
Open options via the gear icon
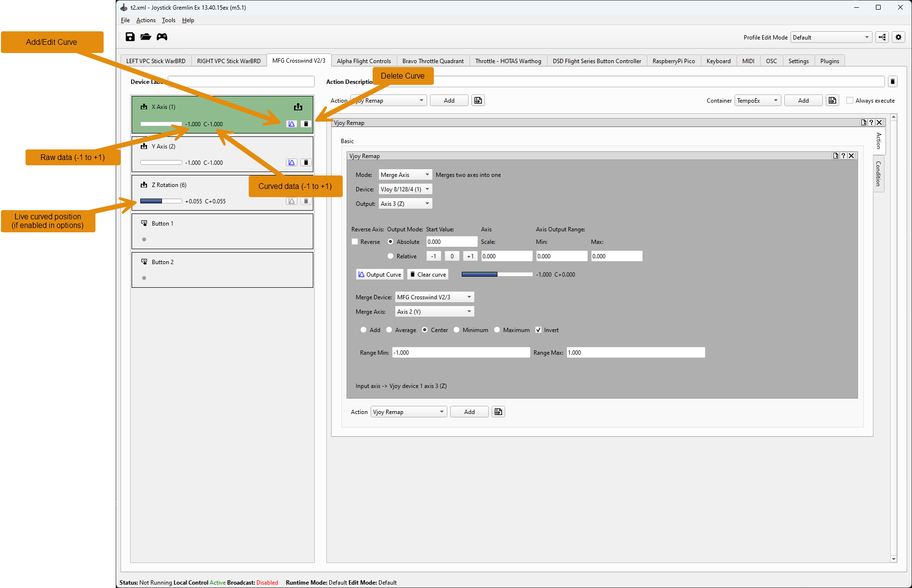pyautogui.click(x=899, y=37)
